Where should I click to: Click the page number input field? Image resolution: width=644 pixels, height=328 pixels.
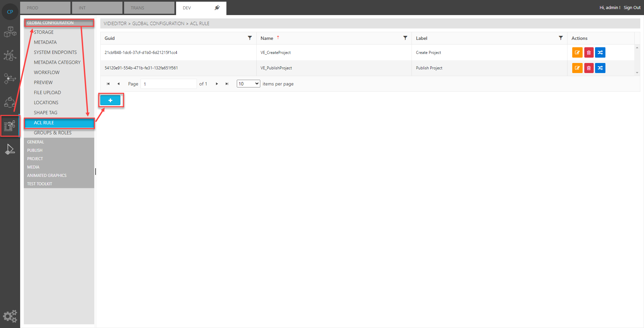click(x=168, y=84)
